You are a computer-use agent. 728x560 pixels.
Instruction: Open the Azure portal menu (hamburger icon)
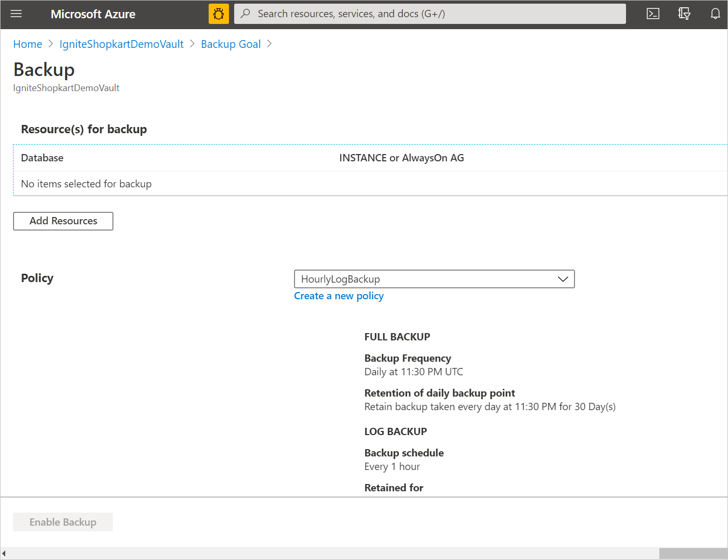pyautogui.click(x=16, y=14)
